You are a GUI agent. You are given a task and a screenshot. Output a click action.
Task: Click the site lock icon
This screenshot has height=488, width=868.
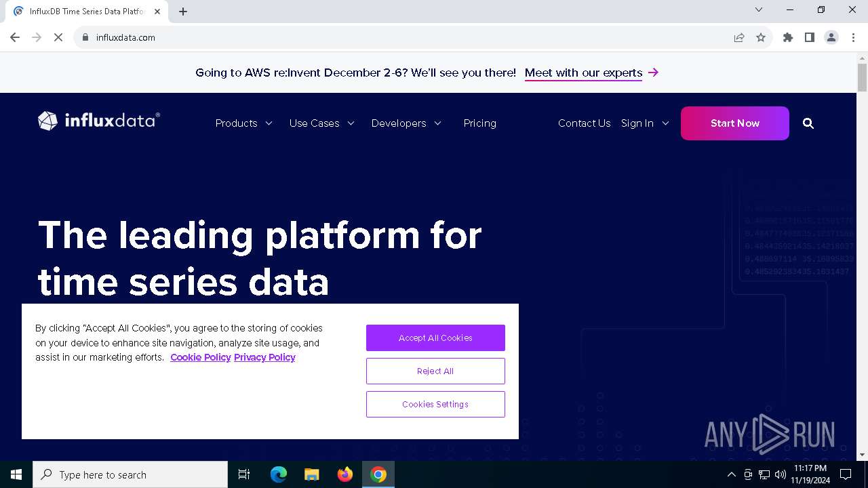pos(85,37)
